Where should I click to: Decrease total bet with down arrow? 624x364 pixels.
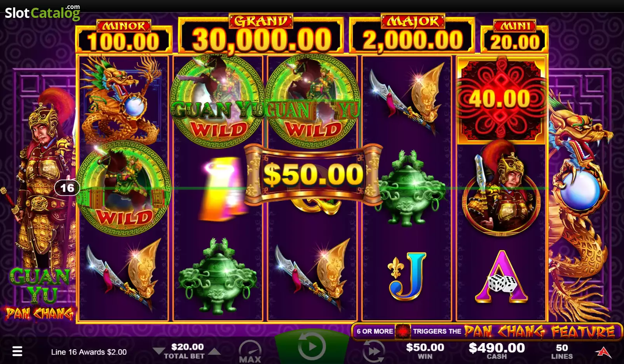click(x=159, y=352)
